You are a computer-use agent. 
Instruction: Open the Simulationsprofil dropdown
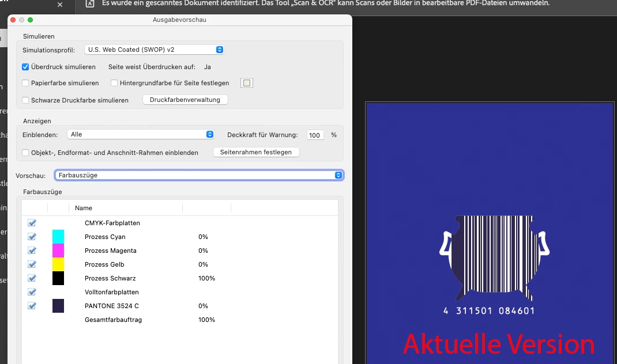click(155, 50)
